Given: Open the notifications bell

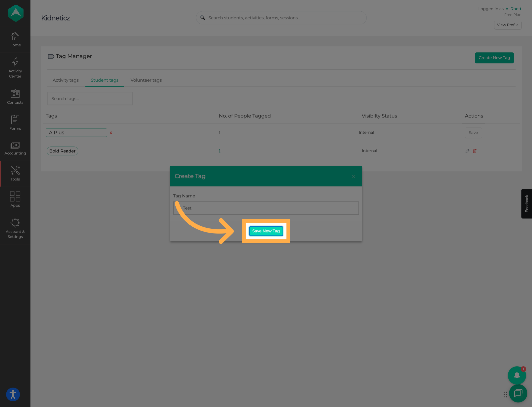Looking at the screenshot, I should (517, 375).
